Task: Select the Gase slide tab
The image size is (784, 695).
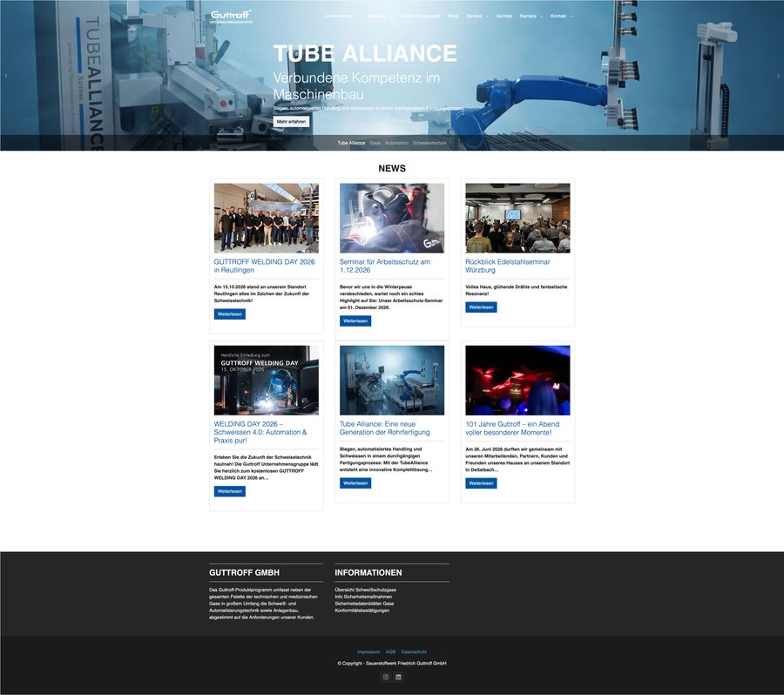Action: [x=375, y=143]
